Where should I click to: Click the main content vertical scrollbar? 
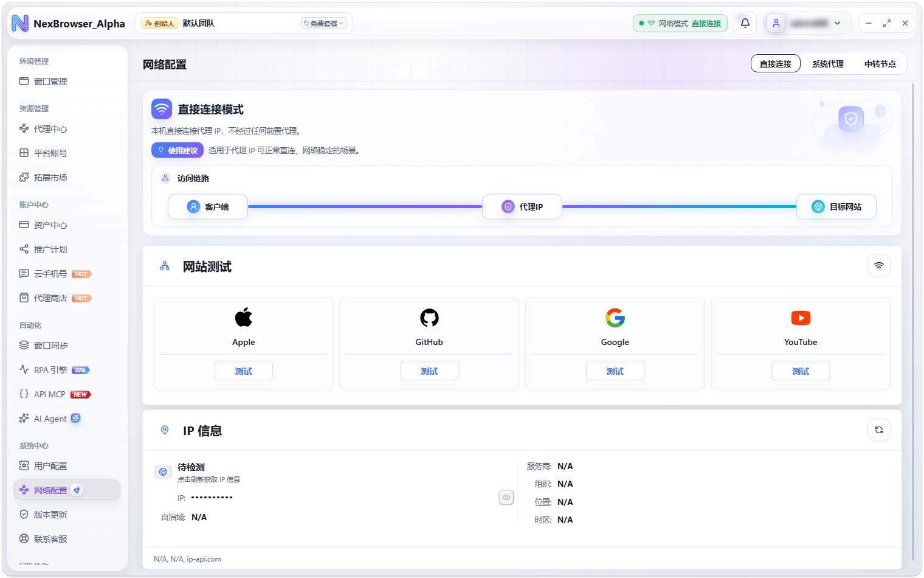point(912,322)
